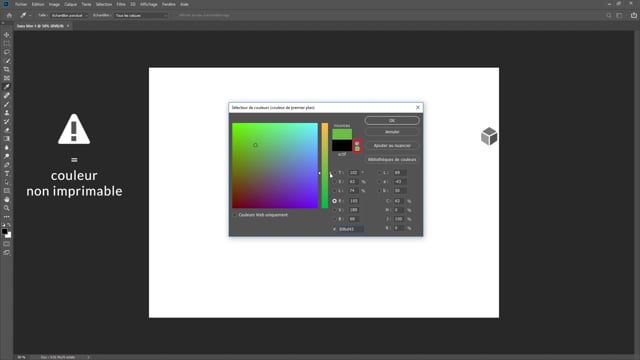Click the R value input field
640x360 pixels.
354,201
